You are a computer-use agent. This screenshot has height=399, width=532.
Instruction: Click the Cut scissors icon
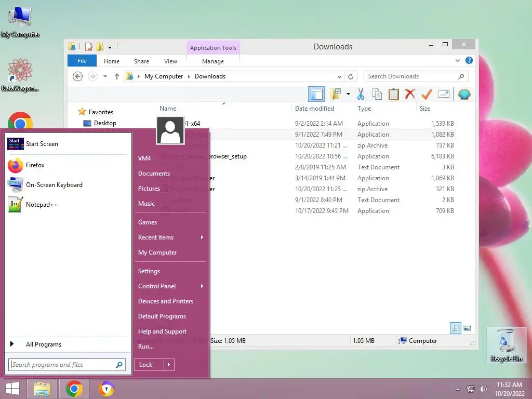tap(361, 94)
